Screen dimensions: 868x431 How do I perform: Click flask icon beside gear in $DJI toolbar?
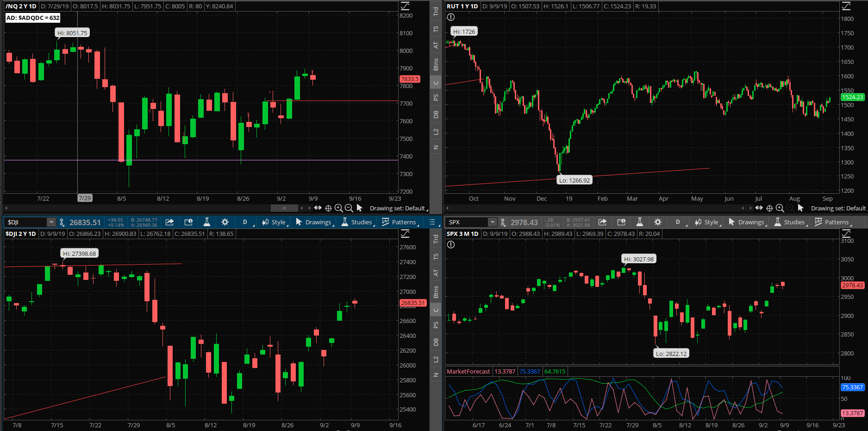206,222
